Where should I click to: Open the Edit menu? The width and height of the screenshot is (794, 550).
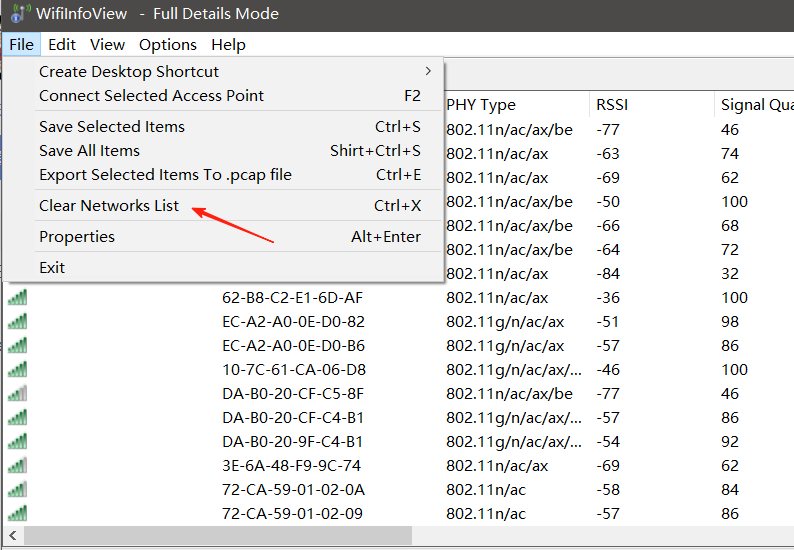(x=62, y=45)
